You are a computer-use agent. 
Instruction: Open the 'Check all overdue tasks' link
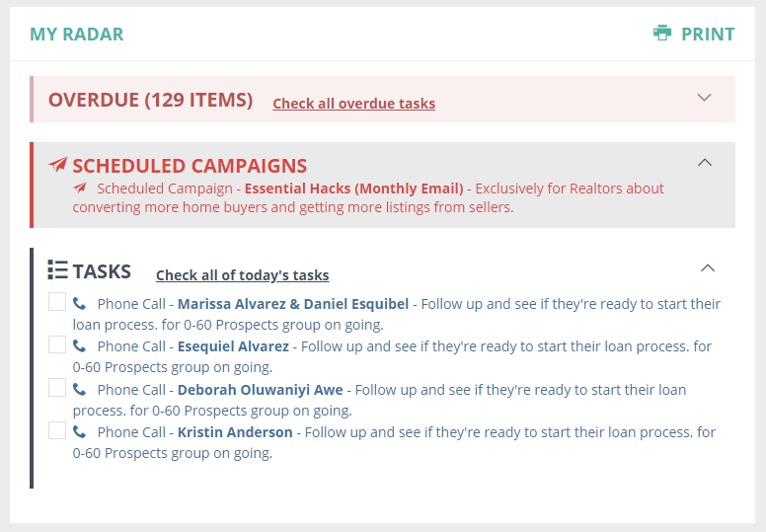tap(353, 104)
